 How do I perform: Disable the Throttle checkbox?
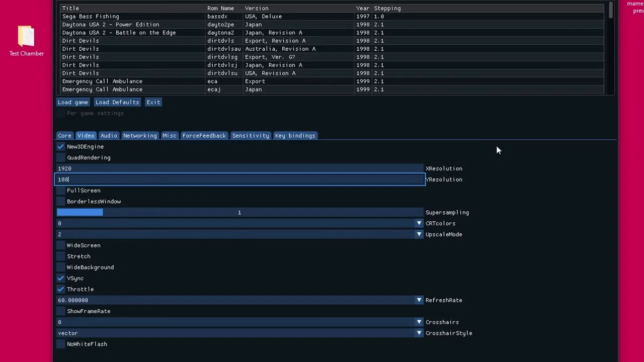[60, 289]
